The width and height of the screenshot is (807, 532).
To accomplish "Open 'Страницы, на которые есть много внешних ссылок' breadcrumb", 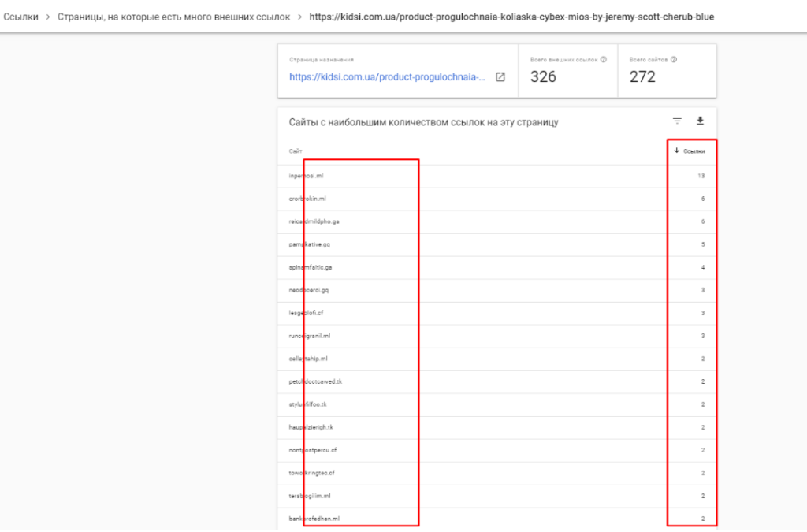I will 173,17.
